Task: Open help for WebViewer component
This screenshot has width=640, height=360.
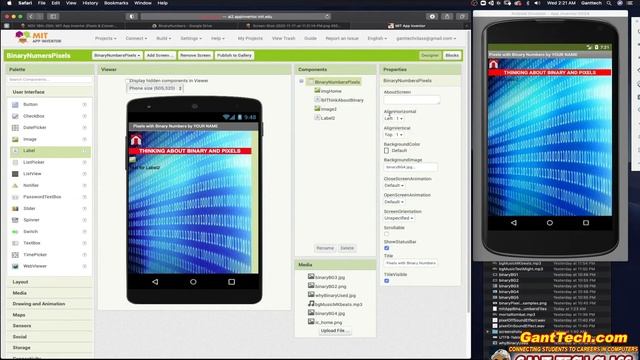Action: coord(84,266)
